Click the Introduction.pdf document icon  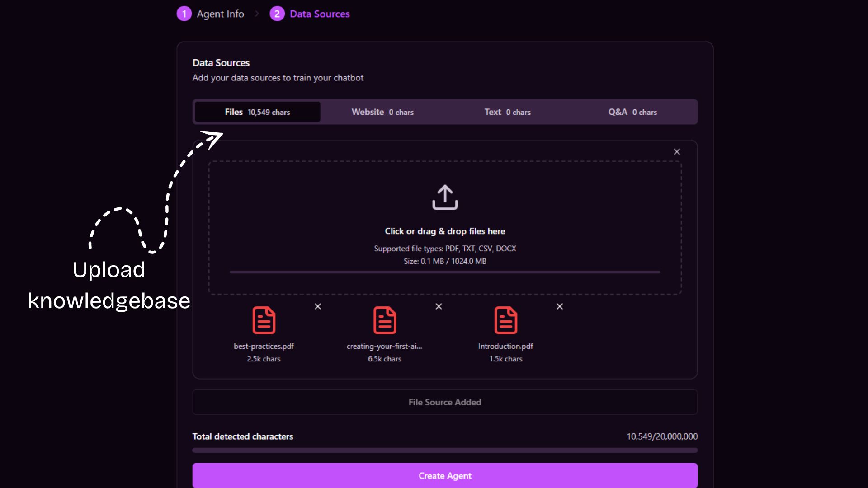(x=505, y=320)
